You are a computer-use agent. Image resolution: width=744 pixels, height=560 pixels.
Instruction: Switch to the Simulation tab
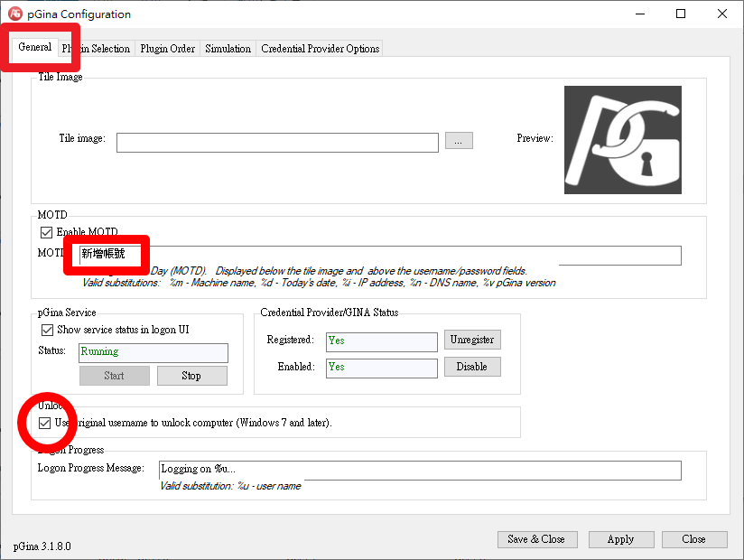click(228, 49)
